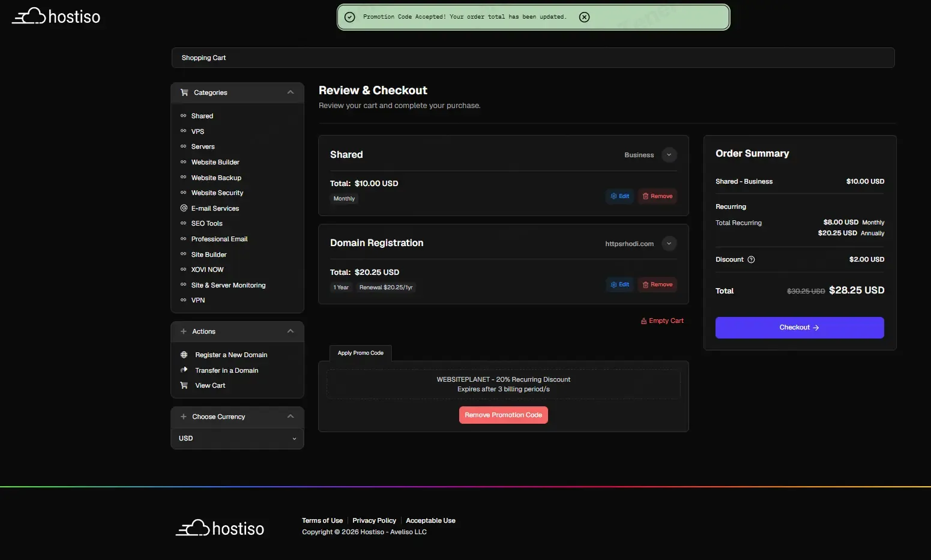Screen dimensions: 931x560
Task: Click cart icon beside View Cart
Action: tap(184, 385)
